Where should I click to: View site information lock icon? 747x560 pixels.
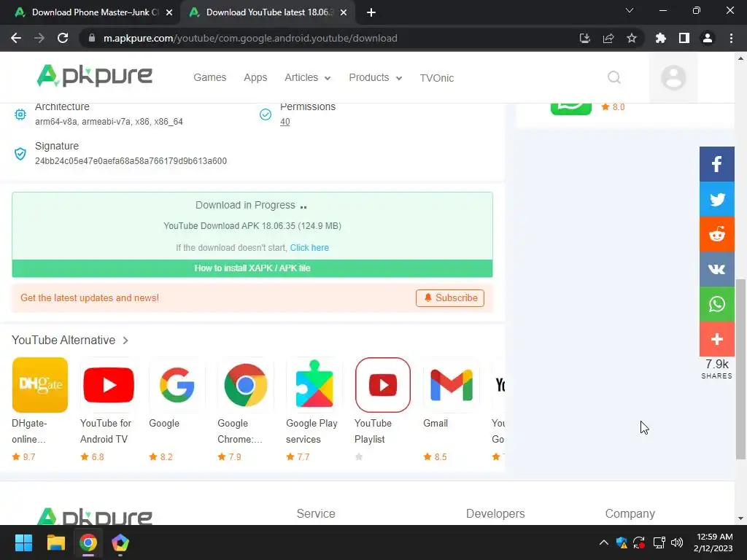point(92,38)
